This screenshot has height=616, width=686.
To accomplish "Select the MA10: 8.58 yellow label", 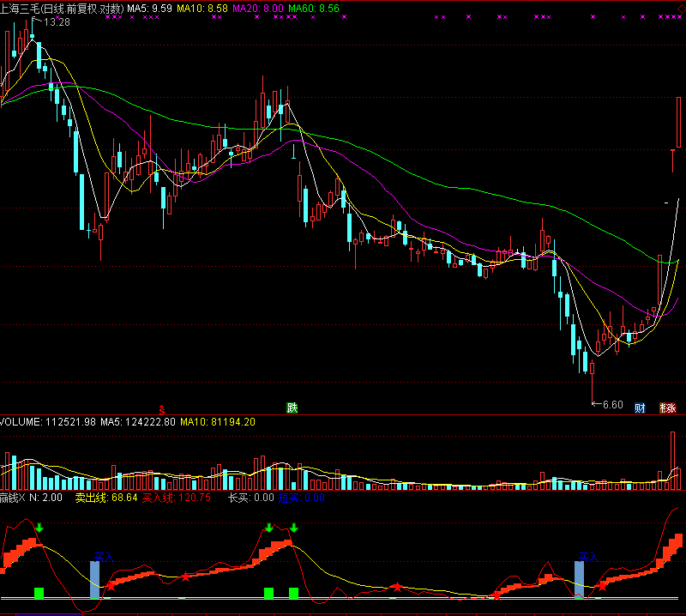I will coord(204,8).
